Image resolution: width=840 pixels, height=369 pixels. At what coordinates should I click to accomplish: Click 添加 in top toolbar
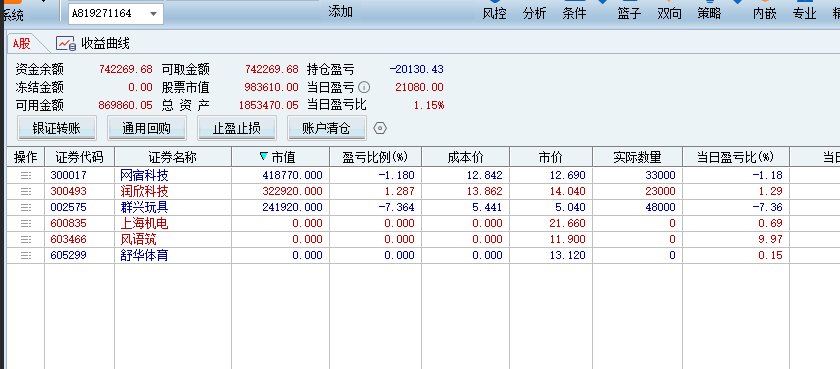click(340, 11)
